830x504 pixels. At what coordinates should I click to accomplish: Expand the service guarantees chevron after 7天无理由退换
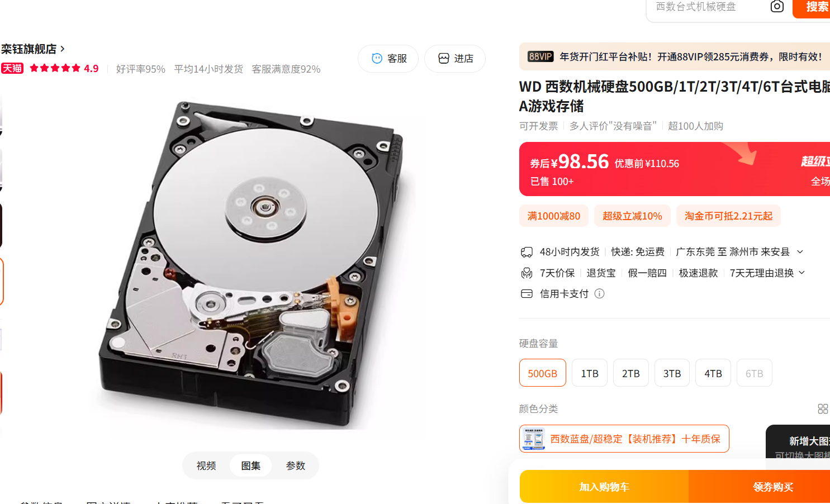[802, 273]
